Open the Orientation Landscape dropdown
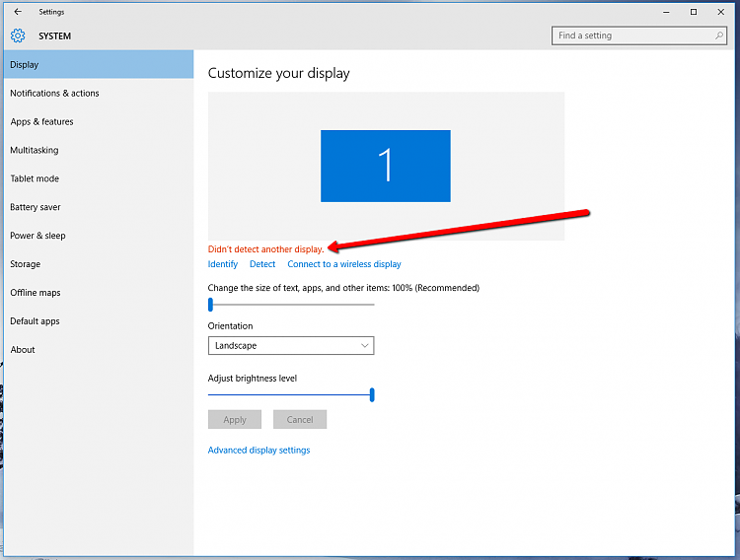Viewport: 740px width, 560px height. pyautogui.click(x=291, y=345)
